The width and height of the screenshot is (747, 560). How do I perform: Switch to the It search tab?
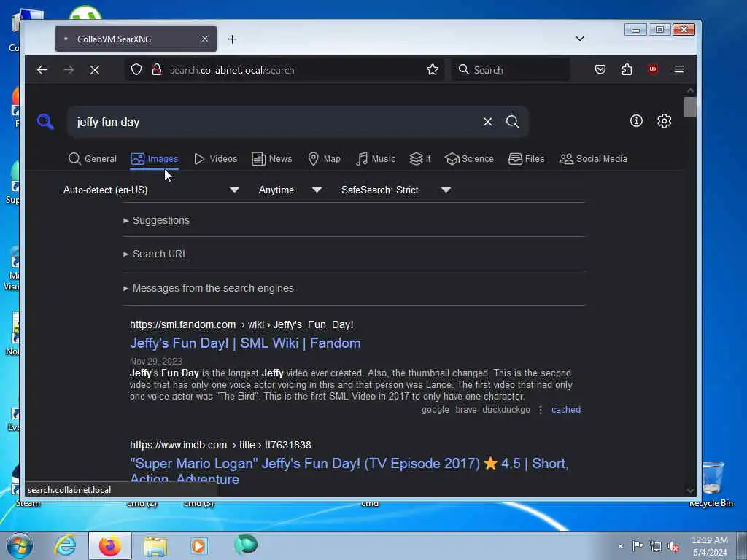tap(420, 158)
